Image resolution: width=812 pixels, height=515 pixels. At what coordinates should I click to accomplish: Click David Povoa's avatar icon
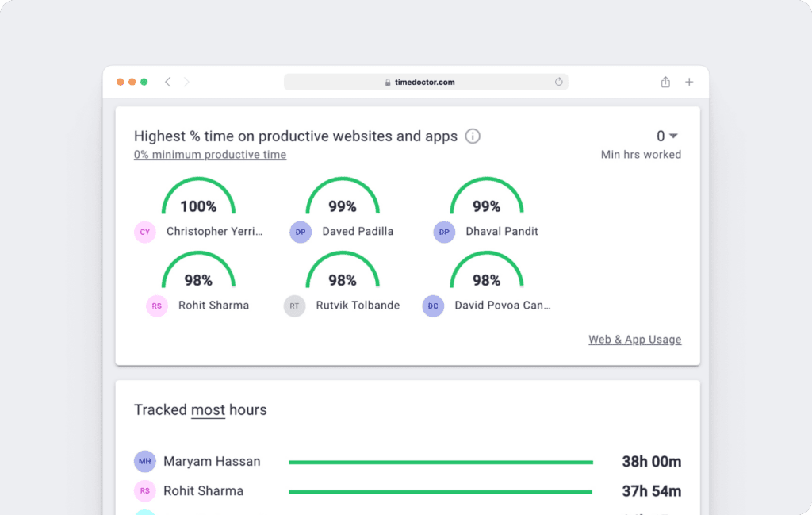tap(433, 306)
